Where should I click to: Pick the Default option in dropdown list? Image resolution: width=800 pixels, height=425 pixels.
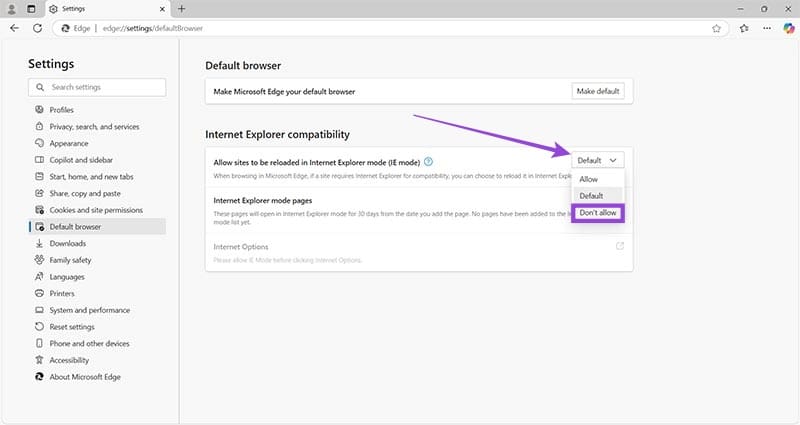591,196
